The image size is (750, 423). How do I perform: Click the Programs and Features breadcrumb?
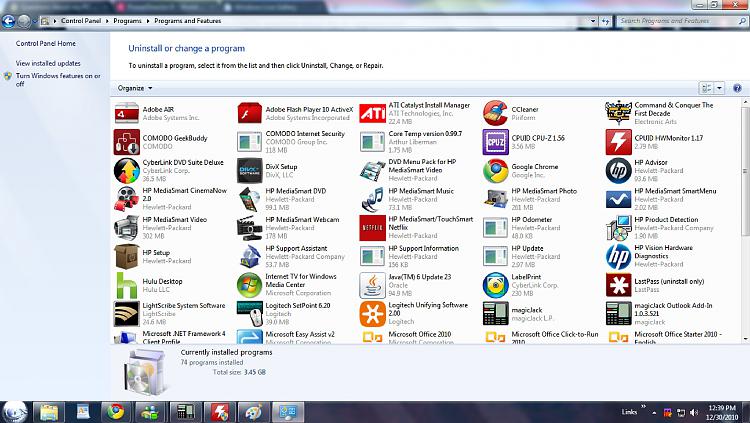point(188,21)
